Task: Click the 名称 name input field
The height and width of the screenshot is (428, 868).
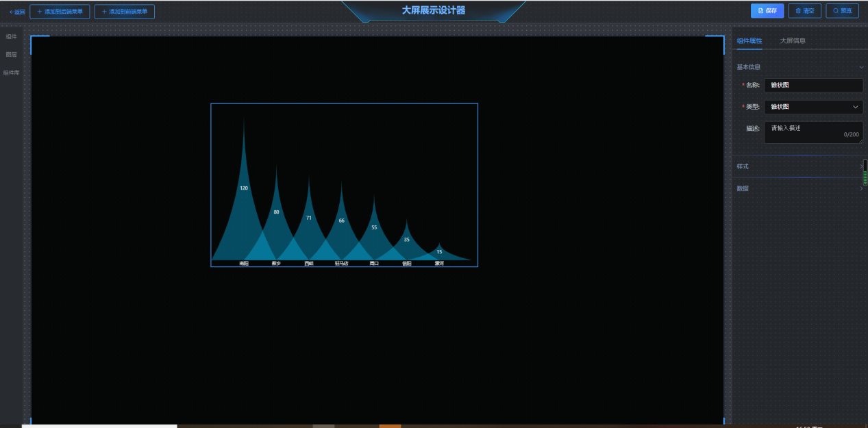Action: coord(813,86)
